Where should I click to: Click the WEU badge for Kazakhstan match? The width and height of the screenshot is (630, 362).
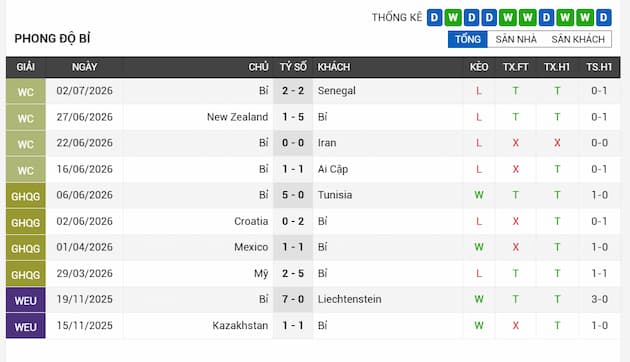point(26,326)
